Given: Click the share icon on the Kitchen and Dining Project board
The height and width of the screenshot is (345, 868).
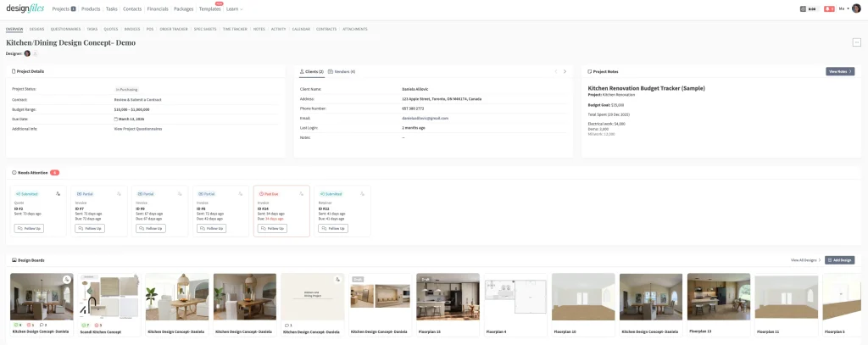Looking at the screenshot, I should (x=337, y=280).
